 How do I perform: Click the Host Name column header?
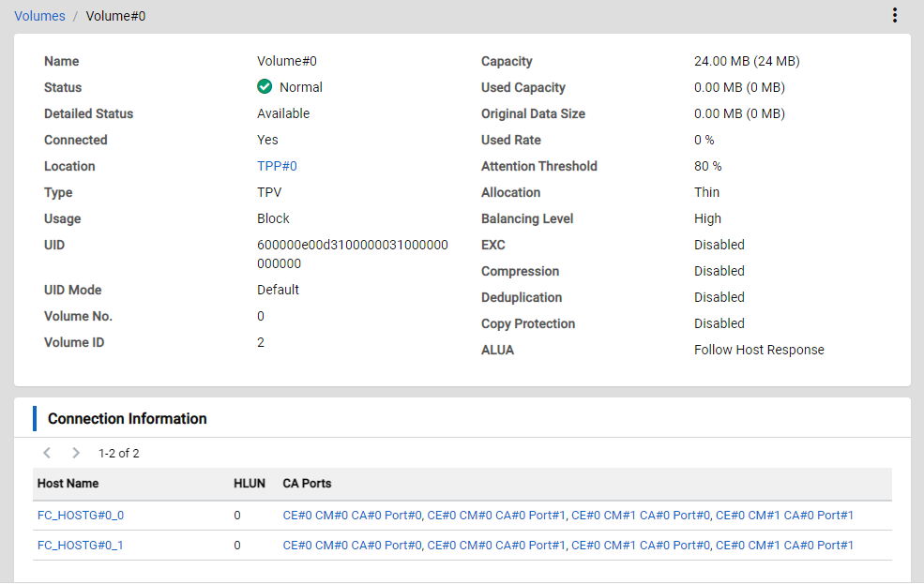click(68, 483)
